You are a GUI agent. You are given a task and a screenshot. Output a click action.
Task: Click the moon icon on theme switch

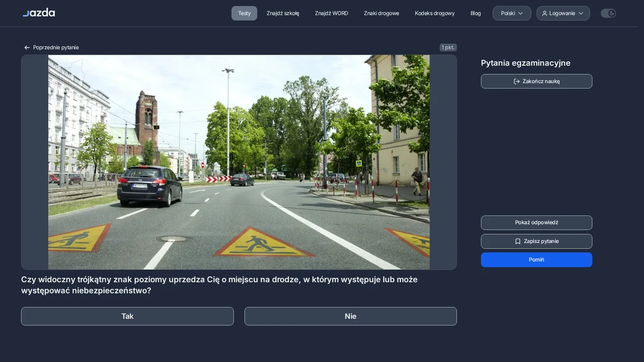pyautogui.click(x=612, y=13)
